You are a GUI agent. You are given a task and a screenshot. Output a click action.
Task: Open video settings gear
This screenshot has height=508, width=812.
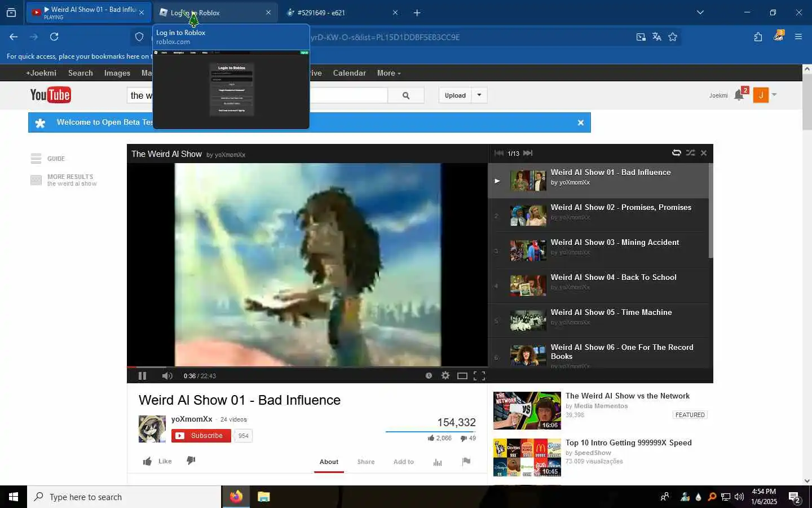coord(445,375)
